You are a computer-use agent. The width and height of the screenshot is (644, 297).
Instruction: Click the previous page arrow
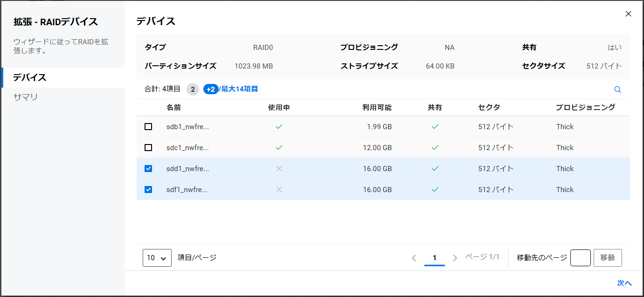tap(414, 258)
